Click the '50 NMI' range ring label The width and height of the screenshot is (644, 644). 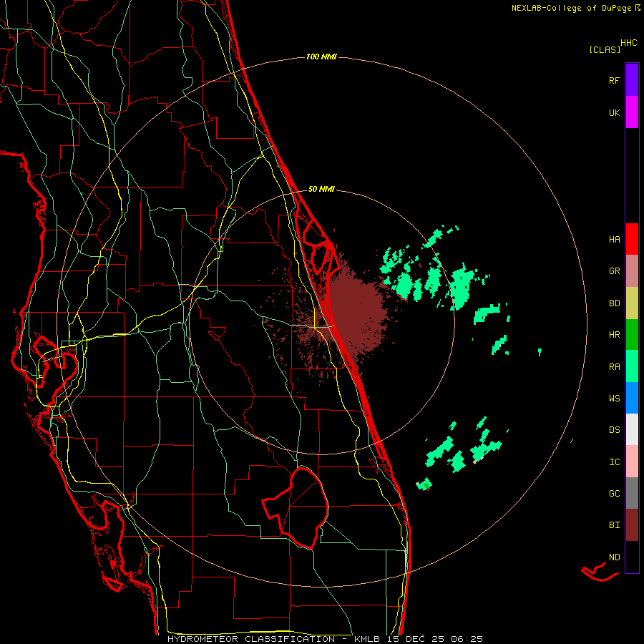tap(321, 189)
